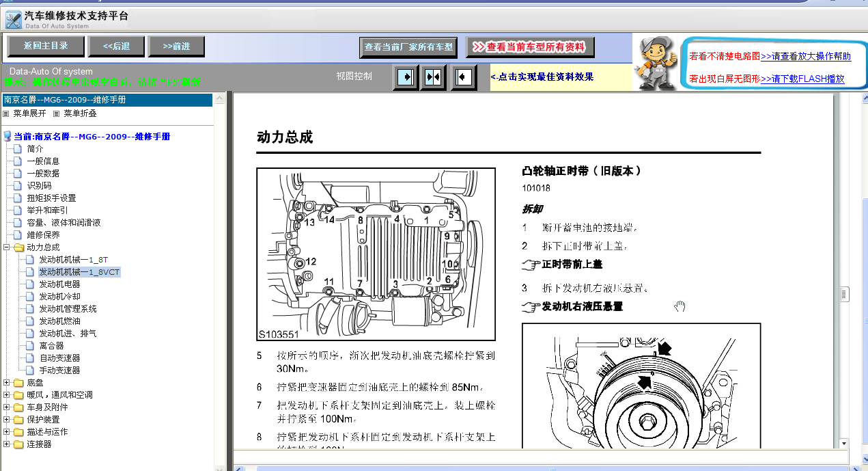The image size is (868, 471).
Task: Click the 返回主目录 button
Action: tap(46, 46)
